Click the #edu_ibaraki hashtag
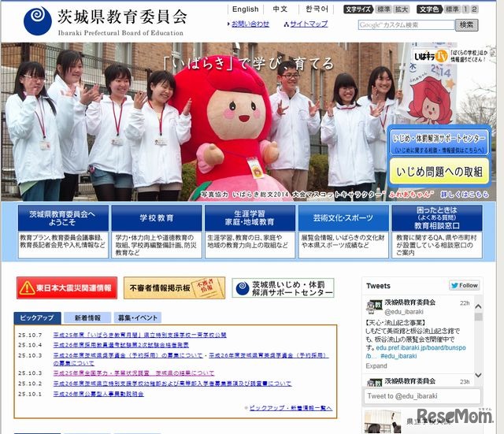 [398, 356]
